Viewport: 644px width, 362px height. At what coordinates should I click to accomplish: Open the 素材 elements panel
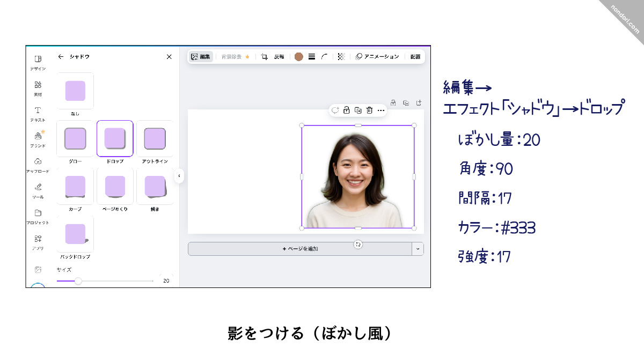(38, 87)
